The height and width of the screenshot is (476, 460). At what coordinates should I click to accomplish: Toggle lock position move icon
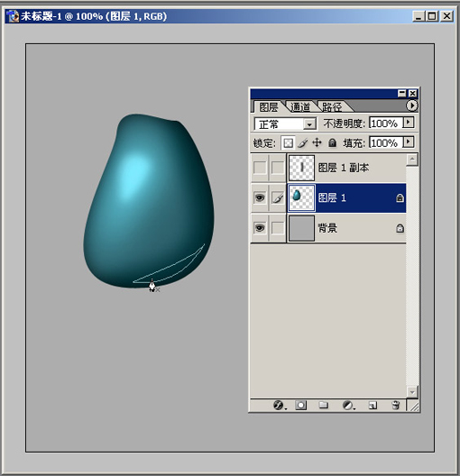(x=317, y=142)
